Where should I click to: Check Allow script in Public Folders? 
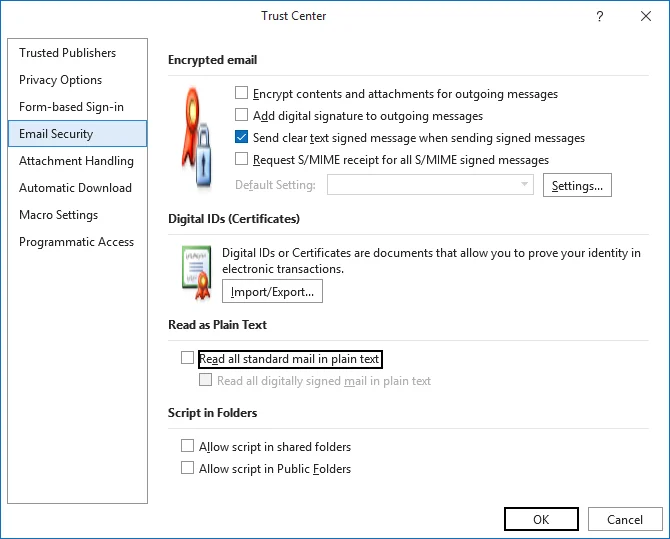[187, 468]
